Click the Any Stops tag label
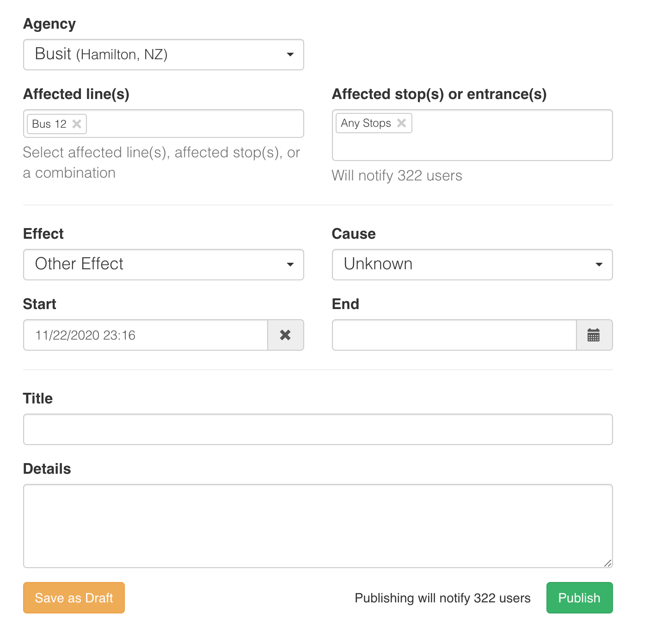 click(x=366, y=123)
